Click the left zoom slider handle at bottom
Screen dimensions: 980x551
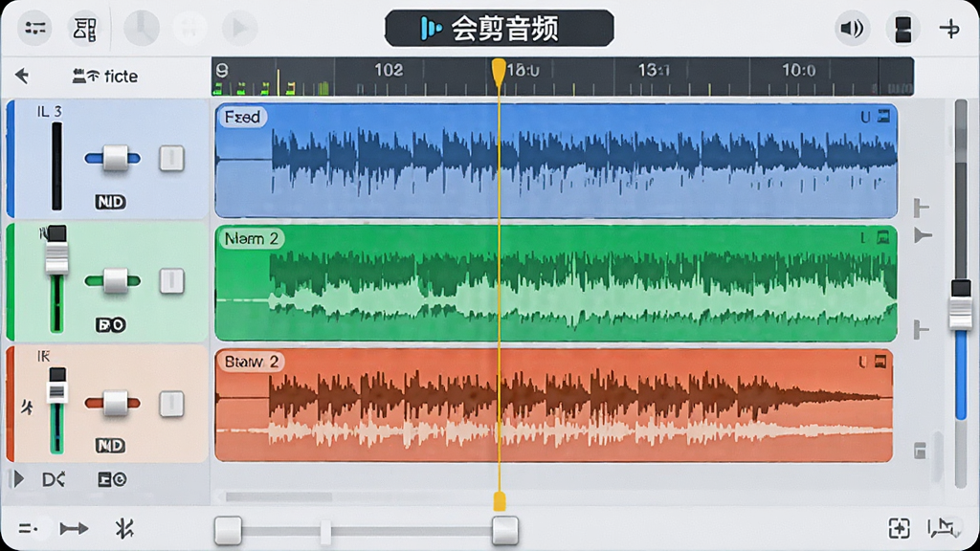[228, 530]
